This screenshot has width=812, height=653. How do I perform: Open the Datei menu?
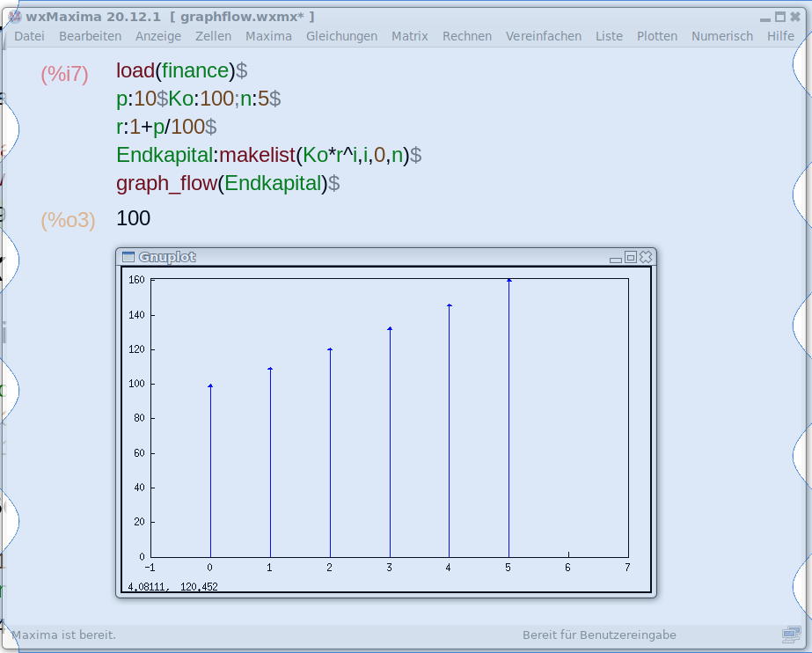(x=29, y=36)
